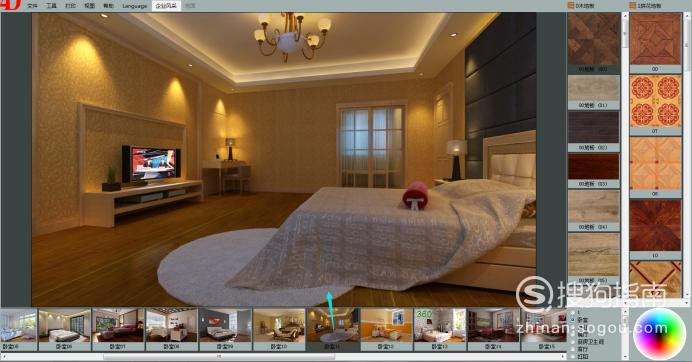Image resolution: width=692 pixels, height=362 pixels.
Task: Open the bedroom thumbnail with dark sliding doors
Action: tap(64, 329)
